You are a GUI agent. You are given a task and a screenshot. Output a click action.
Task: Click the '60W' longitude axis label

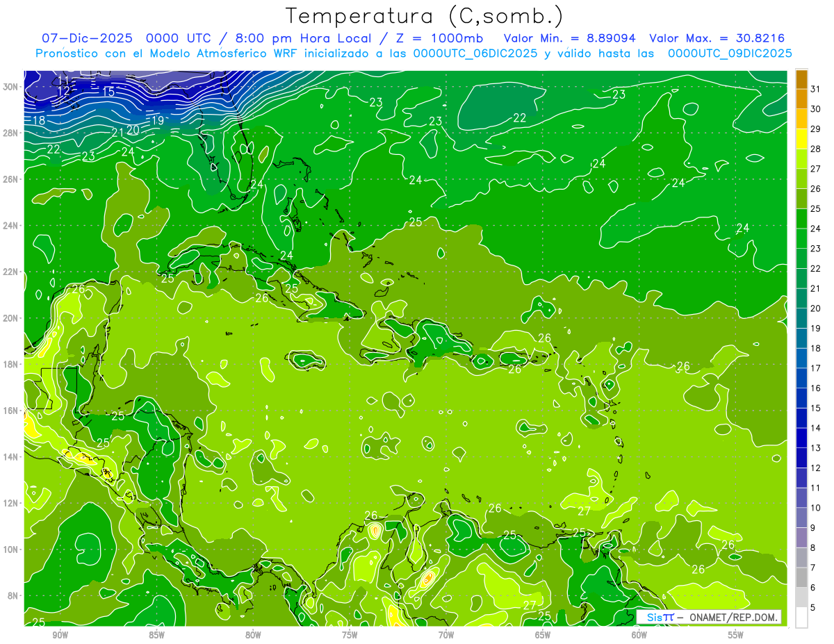point(639,635)
